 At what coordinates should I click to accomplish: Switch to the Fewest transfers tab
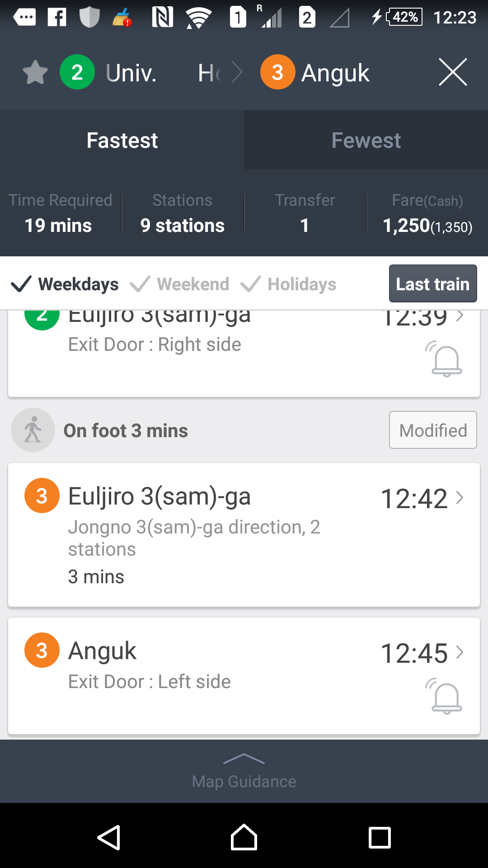(x=366, y=140)
